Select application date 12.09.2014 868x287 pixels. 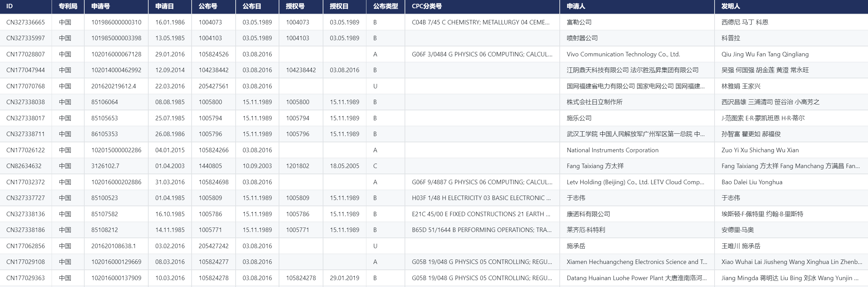tap(170, 70)
